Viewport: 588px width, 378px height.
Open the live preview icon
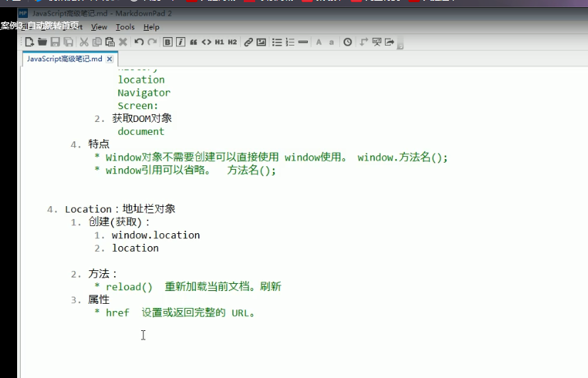(x=376, y=42)
